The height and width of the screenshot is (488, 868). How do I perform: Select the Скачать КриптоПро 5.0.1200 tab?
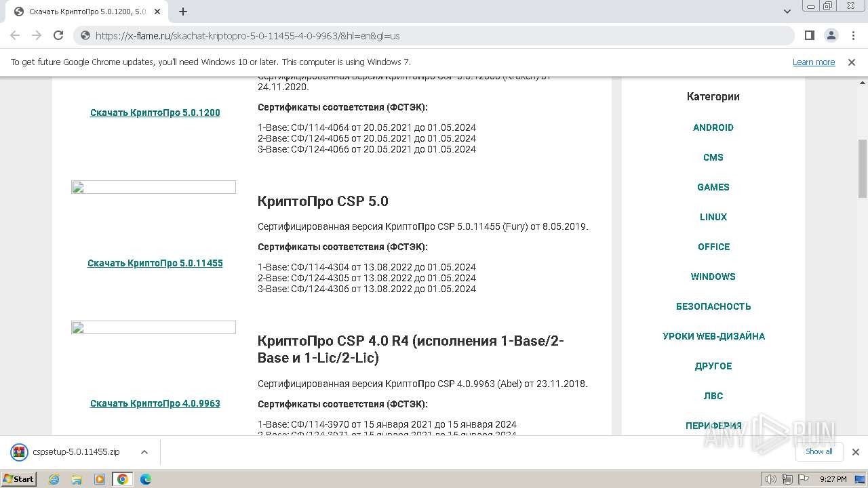(x=87, y=12)
